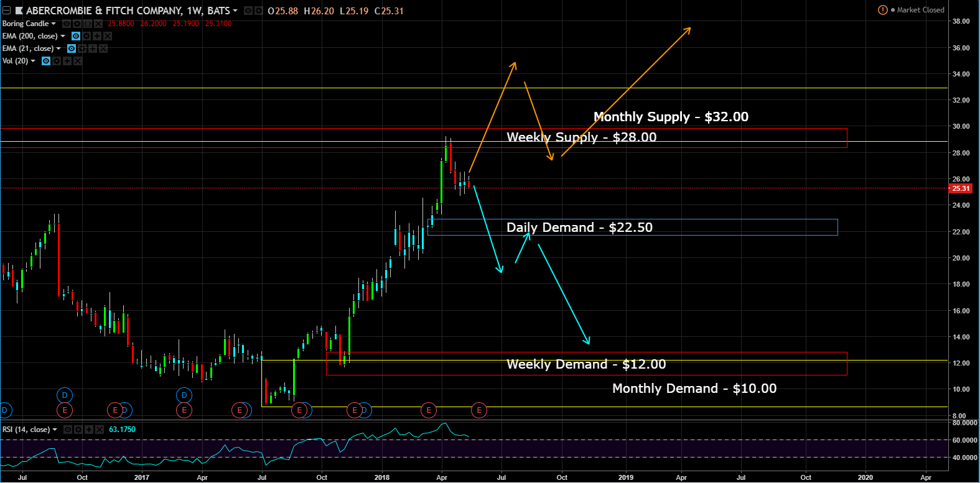
Task: Click the Market Closed warning icon
Action: tap(882, 10)
